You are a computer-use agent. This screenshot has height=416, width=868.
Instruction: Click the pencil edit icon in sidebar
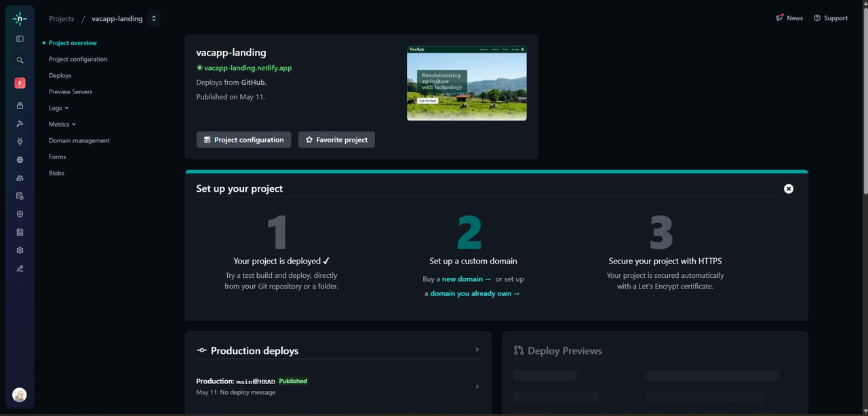(20, 268)
